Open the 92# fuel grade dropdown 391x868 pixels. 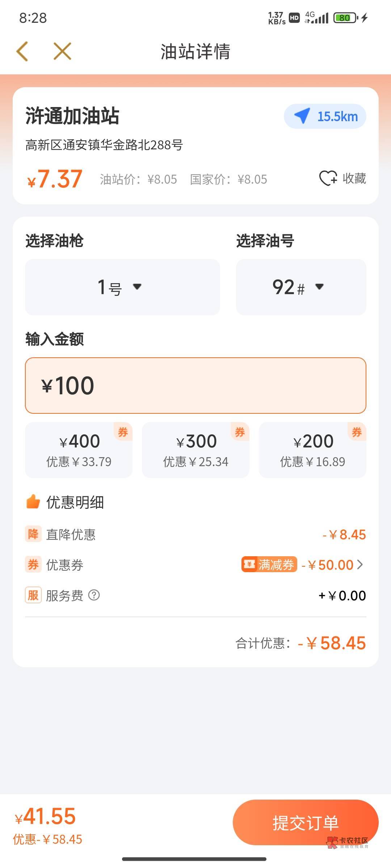301,287
